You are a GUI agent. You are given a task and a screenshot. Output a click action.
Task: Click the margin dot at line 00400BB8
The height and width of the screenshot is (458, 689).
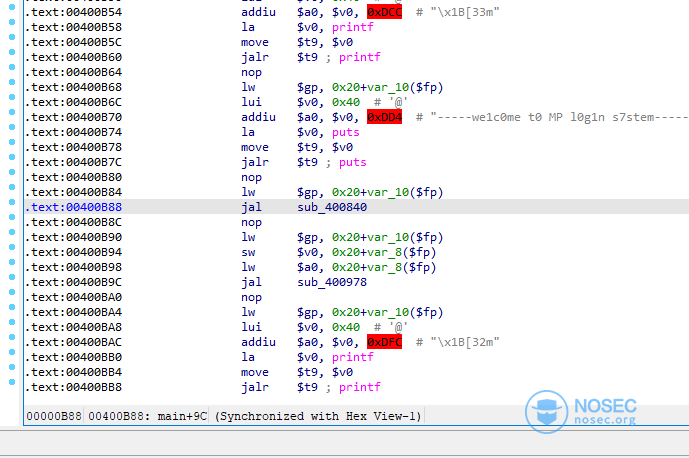11,387
